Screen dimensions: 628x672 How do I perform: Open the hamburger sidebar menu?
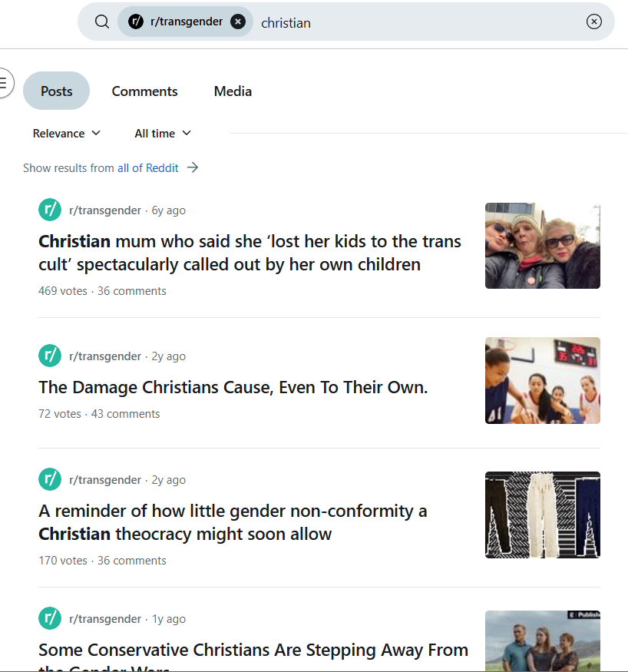[4, 82]
